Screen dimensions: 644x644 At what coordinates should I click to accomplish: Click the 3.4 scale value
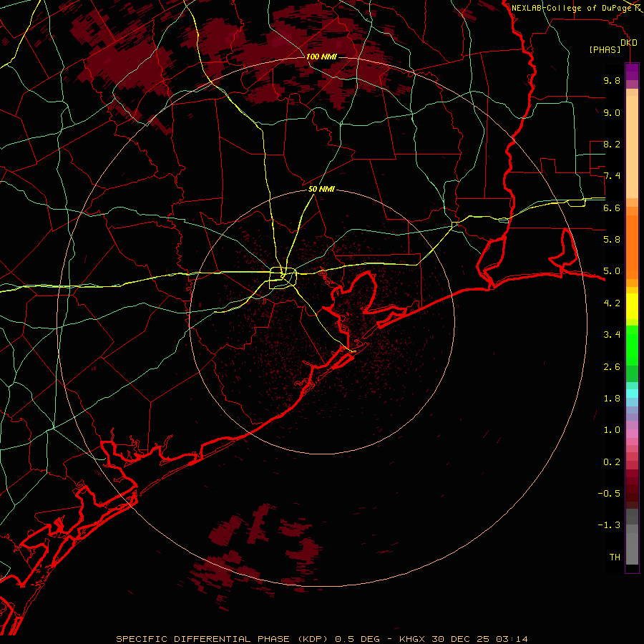tap(612, 335)
